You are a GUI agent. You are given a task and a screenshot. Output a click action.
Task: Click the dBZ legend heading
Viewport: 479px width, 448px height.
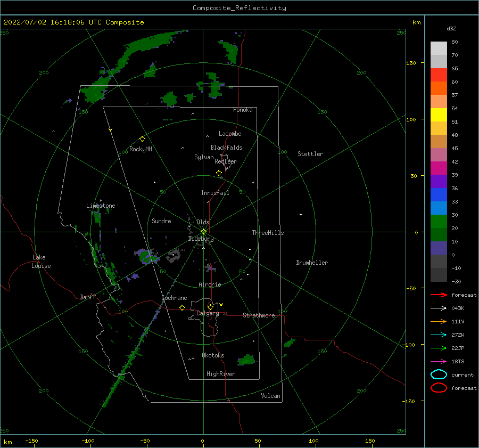point(451,29)
